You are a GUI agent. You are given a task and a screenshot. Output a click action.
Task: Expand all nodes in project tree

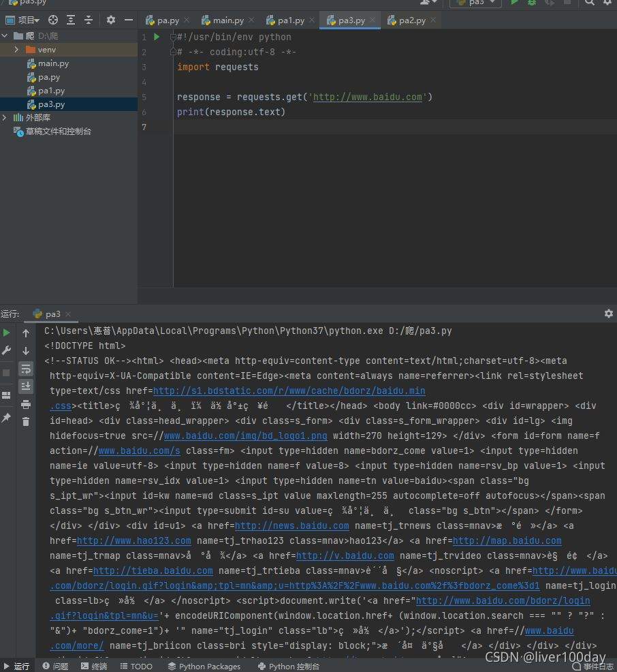[x=71, y=20]
